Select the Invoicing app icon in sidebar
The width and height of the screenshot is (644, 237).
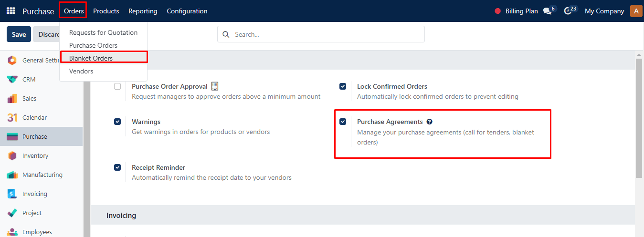(x=12, y=194)
